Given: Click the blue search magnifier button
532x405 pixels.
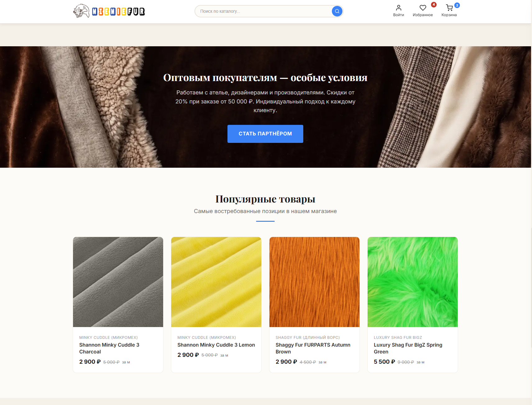Looking at the screenshot, I should tap(337, 11).
